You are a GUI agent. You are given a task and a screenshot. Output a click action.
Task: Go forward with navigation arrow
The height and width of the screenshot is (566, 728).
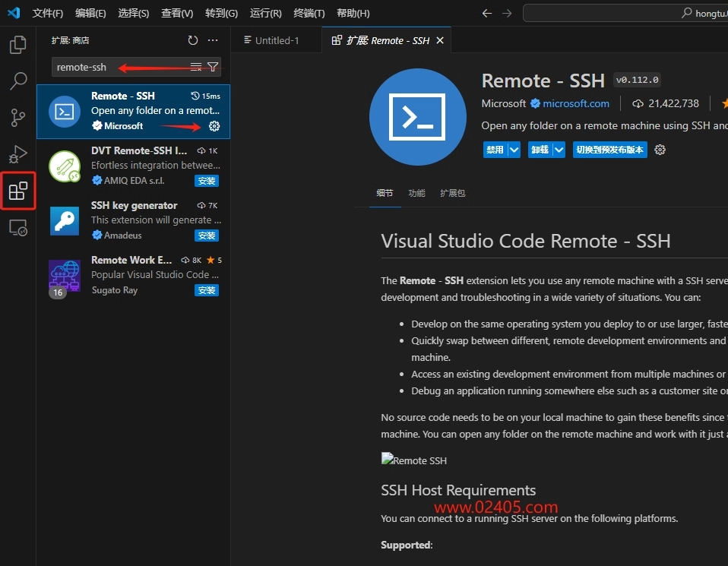[x=507, y=13]
